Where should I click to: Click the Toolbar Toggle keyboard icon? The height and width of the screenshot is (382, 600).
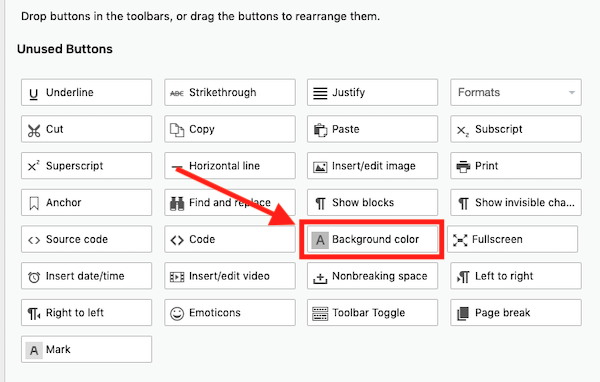320,313
